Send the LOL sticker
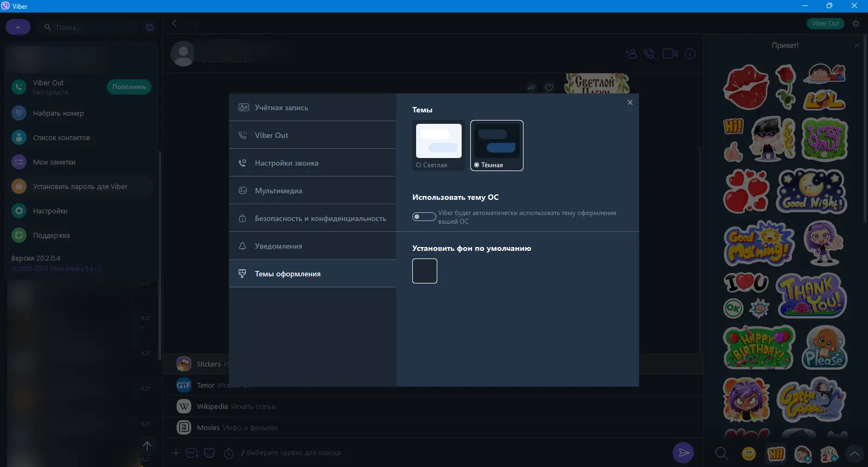Viewport: 868px width, 467px height. coord(825,99)
